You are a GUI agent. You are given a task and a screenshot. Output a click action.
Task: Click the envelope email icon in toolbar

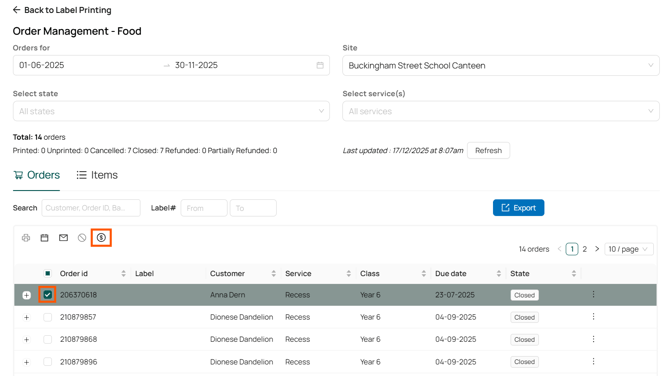[63, 238]
